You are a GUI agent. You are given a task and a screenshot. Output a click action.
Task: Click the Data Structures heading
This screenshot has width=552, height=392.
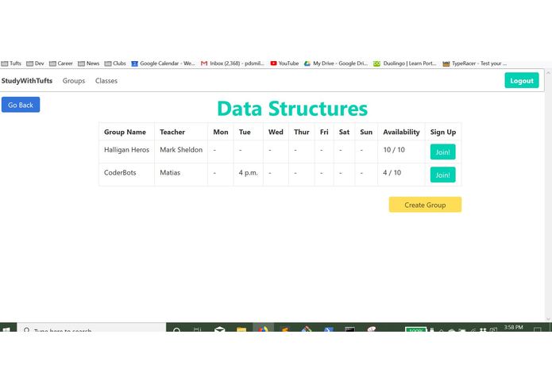[x=292, y=108]
